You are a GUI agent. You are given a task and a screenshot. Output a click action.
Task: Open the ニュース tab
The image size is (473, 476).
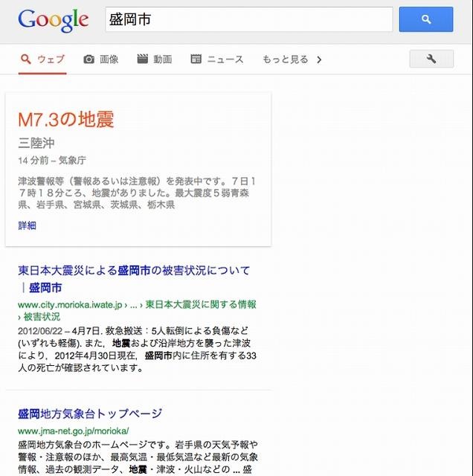pos(217,59)
